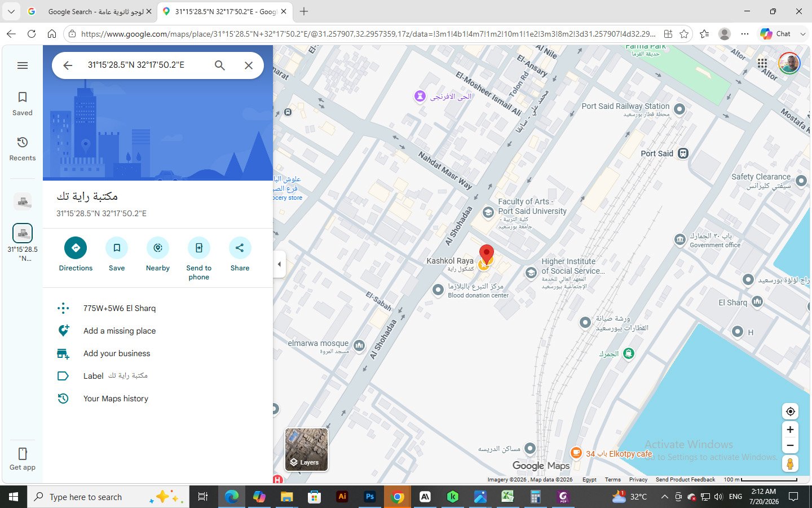
Task: Select the Port Said transit station icon
Action: (x=683, y=154)
